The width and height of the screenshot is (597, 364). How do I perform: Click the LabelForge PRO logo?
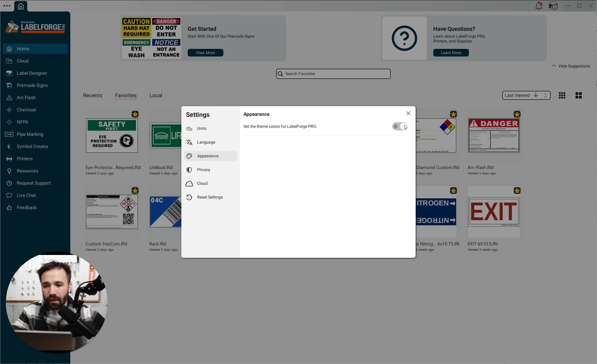click(x=35, y=27)
